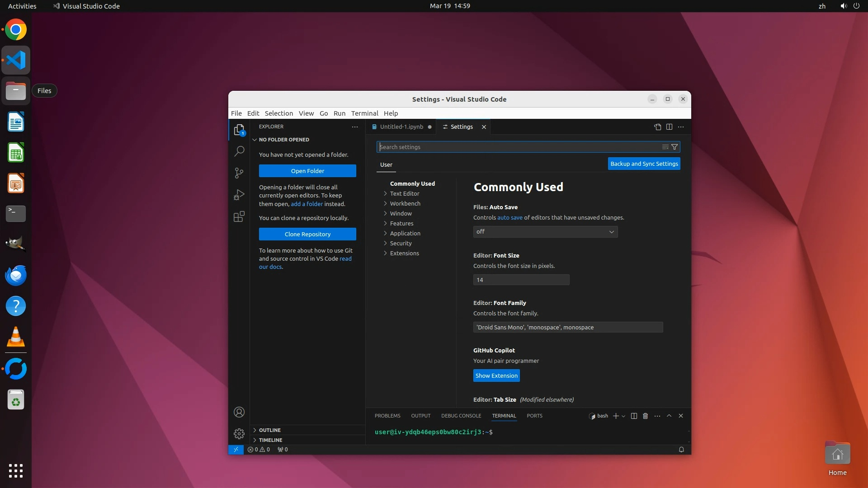Image resolution: width=868 pixels, height=488 pixels.
Task: Kill terminal with trash icon
Action: (x=645, y=416)
